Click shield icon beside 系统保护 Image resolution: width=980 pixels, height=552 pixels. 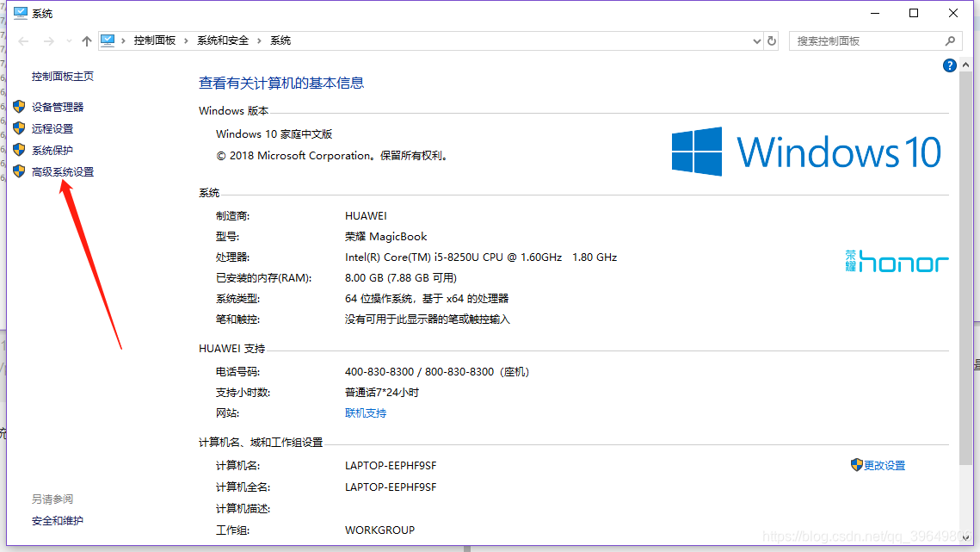tap(20, 150)
